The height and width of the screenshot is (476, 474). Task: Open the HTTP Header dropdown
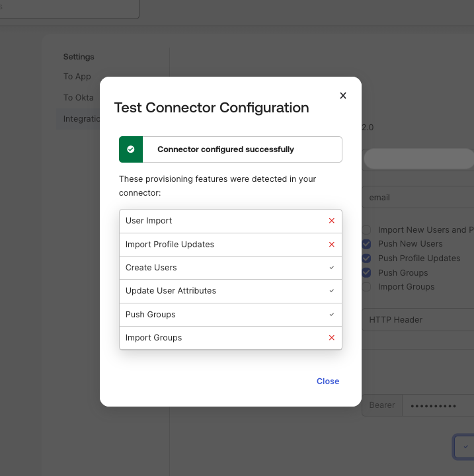(x=418, y=320)
